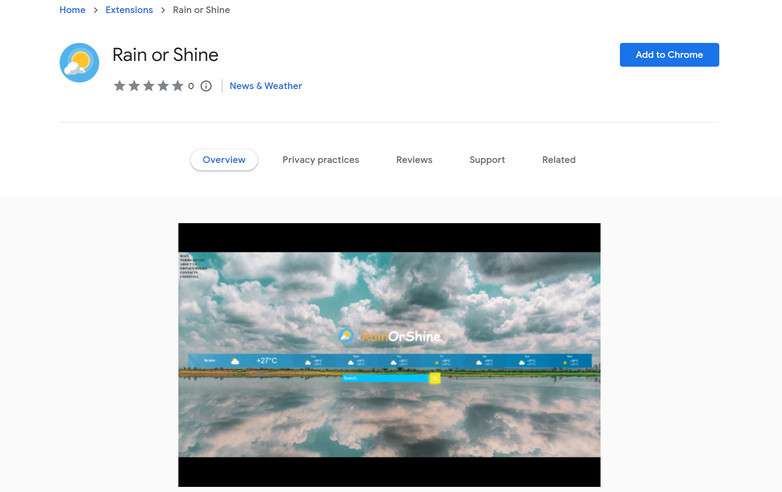
Task: Open the rating info circle icon
Action: coord(206,86)
